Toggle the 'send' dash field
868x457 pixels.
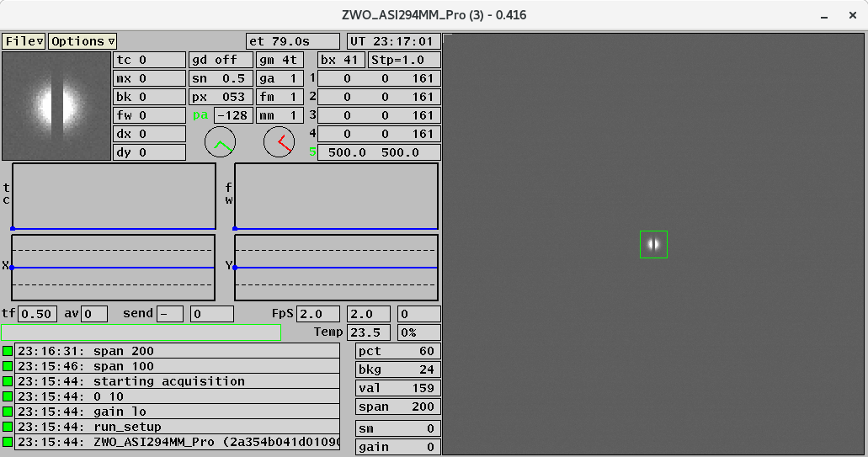tap(170, 314)
